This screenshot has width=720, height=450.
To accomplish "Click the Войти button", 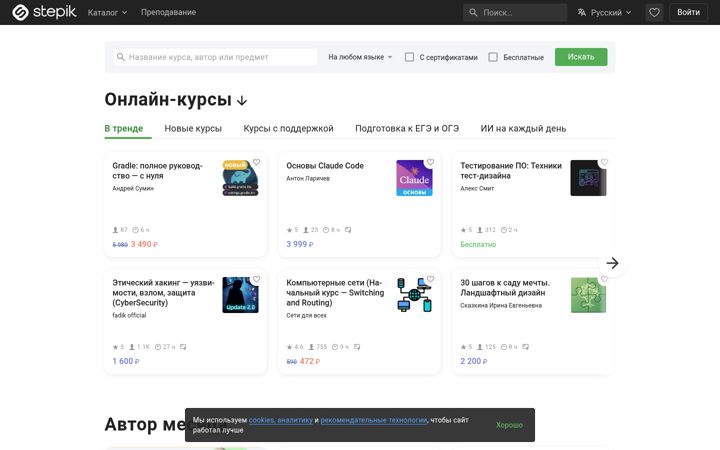I will 688,12.
